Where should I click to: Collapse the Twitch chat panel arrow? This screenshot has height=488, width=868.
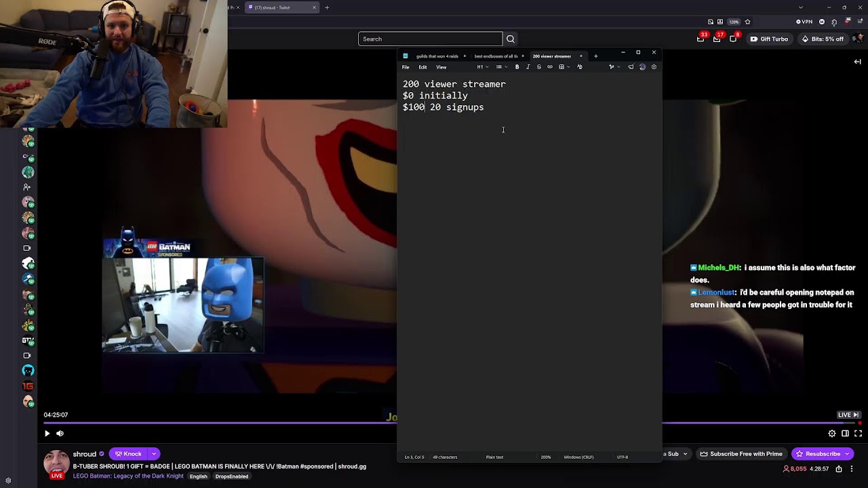point(858,62)
